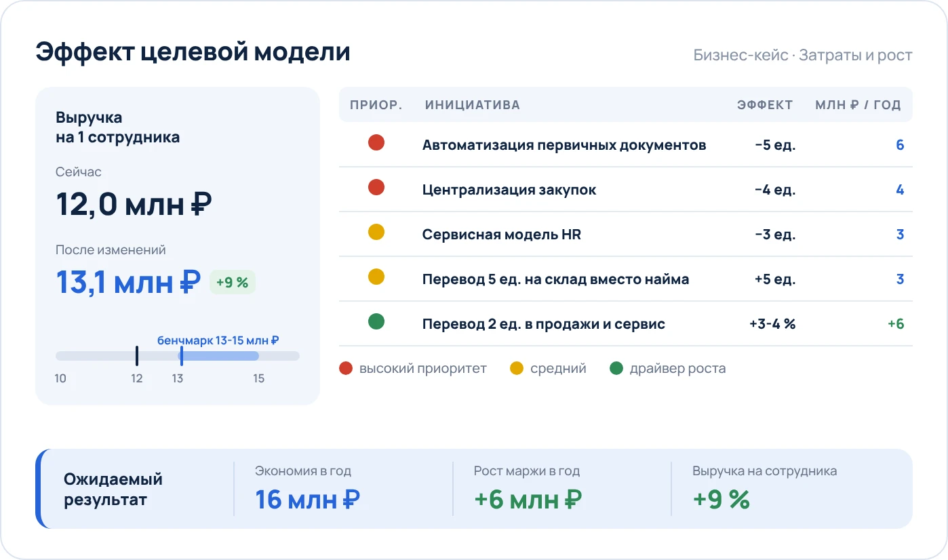Select "Перевод 5 ед. на склад вместо найма"
Screen dimensions: 948x560
pyautogui.click(x=555, y=279)
